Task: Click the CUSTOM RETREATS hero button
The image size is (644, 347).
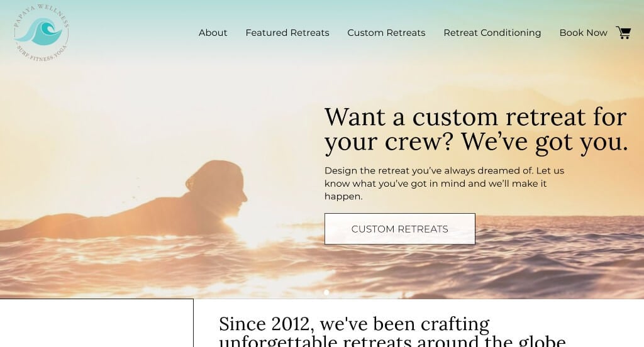Action: click(x=399, y=229)
